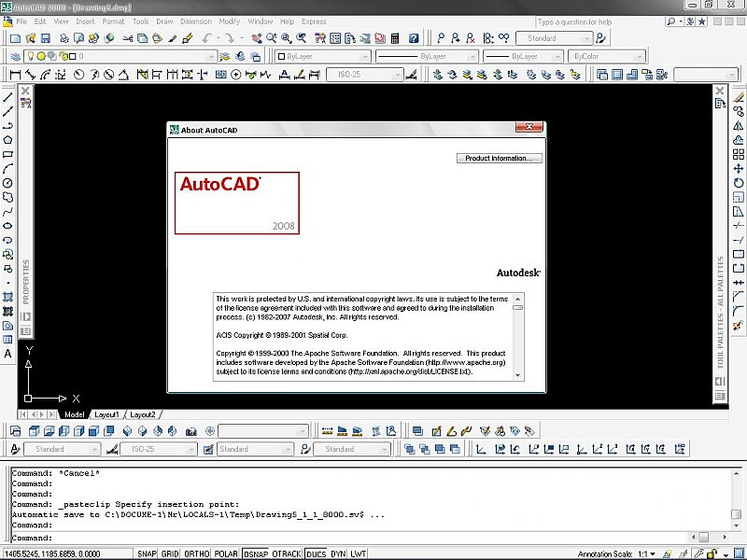Click the Plot icon

(x=63, y=36)
